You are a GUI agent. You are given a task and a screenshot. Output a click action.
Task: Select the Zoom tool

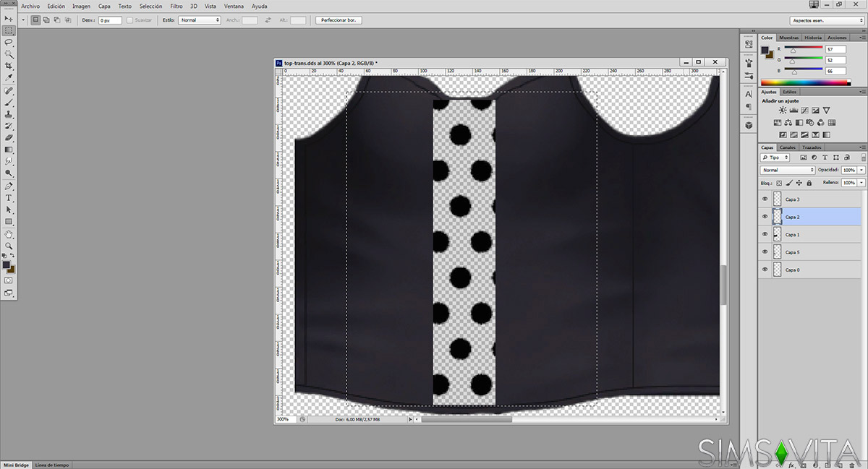coord(9,246)
